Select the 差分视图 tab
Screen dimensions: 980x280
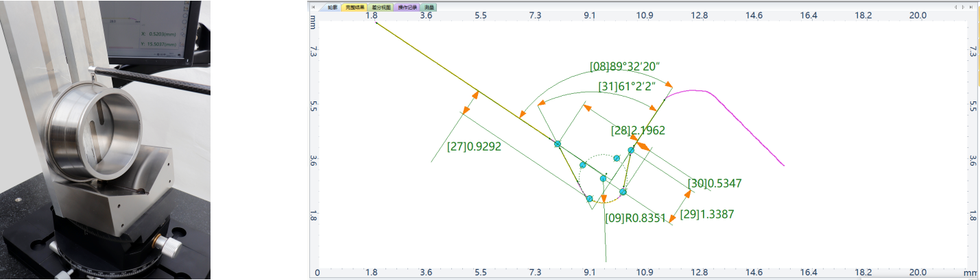tap(381, 7)
